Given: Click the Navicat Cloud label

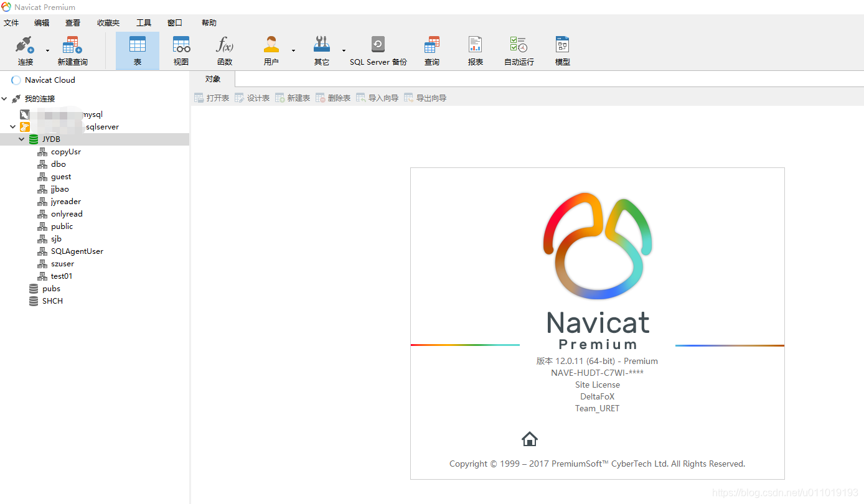Looking at the screenshot, I should [50, 80].
